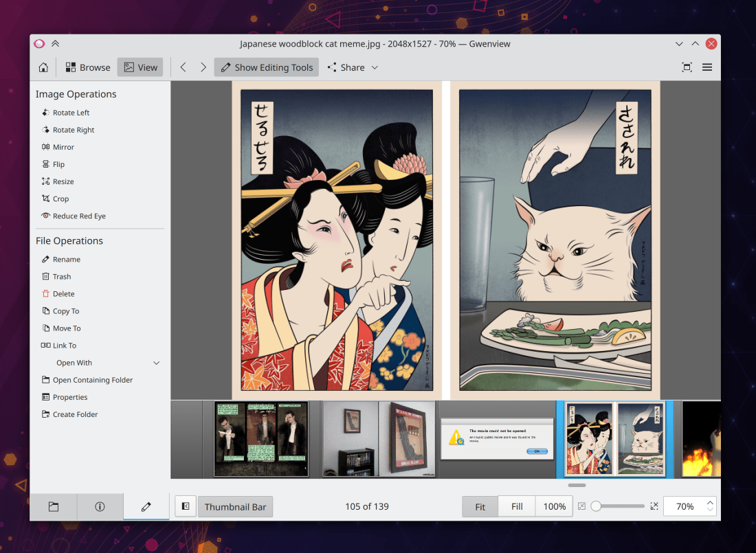The image size is (756, 553).
Task: Enable Fill zoom mode
Action: (517, 507)
